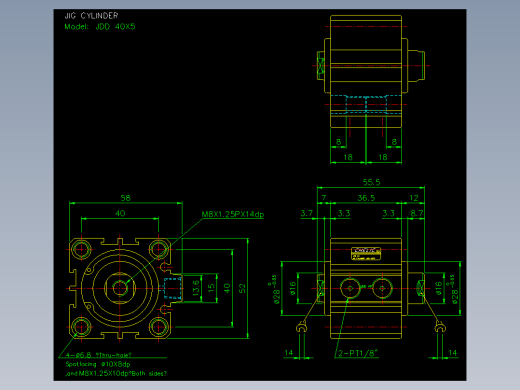Viewport: 520px width, 390px height.
Task: Click the 36.5 body length dimension
Action: pyautogui.click(x=366, y=198)
